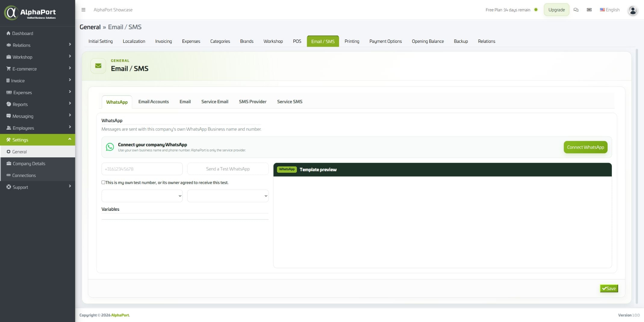Click the Reports pie chart icon
The image size is (644, 322).
pos(9,104)
